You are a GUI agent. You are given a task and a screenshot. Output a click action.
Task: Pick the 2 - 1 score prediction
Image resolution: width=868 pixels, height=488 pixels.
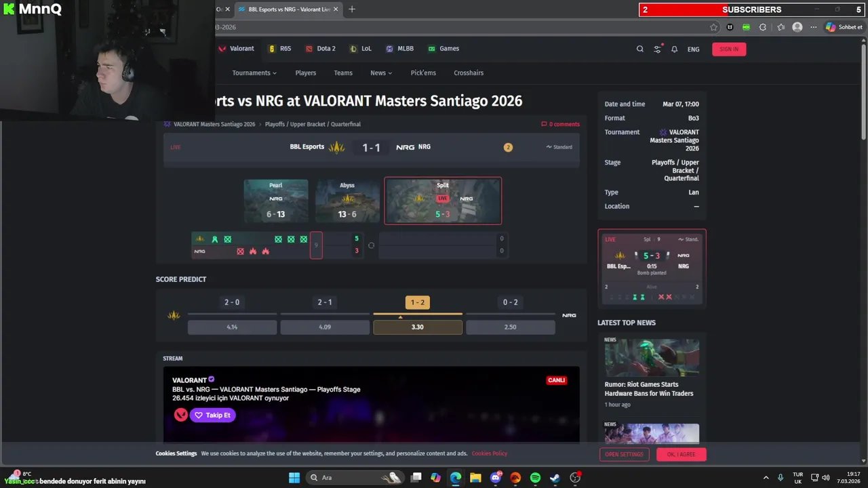point(325,302)
